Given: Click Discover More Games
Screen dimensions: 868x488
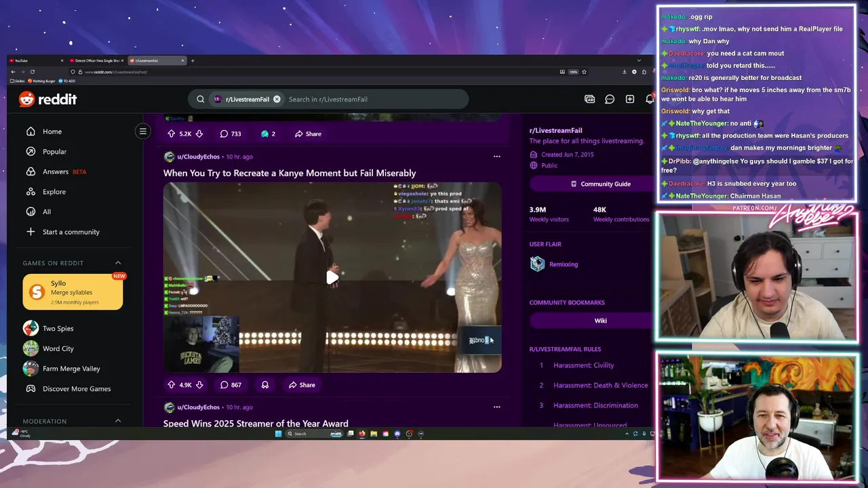Looking at the screenshot, I should (77, 389).
